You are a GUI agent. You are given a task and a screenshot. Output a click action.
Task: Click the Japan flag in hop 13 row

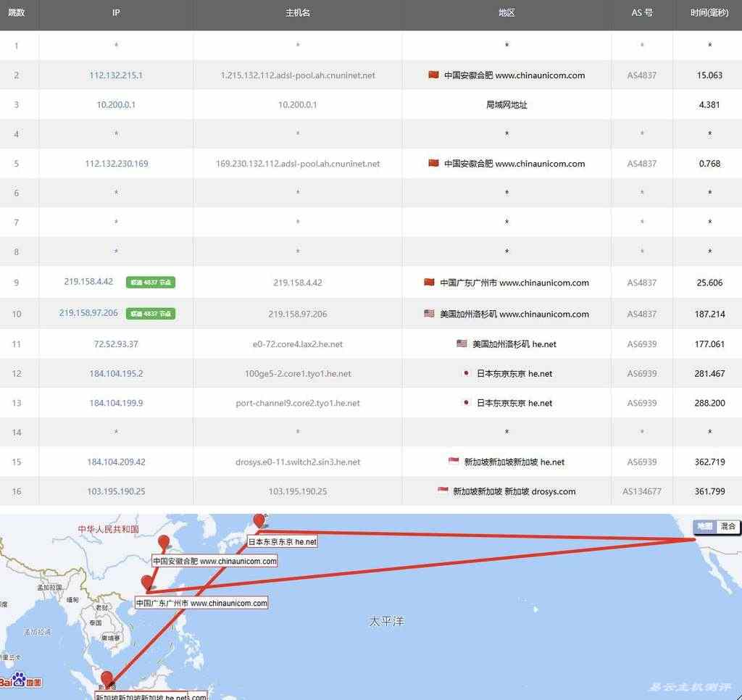point(466,402)
